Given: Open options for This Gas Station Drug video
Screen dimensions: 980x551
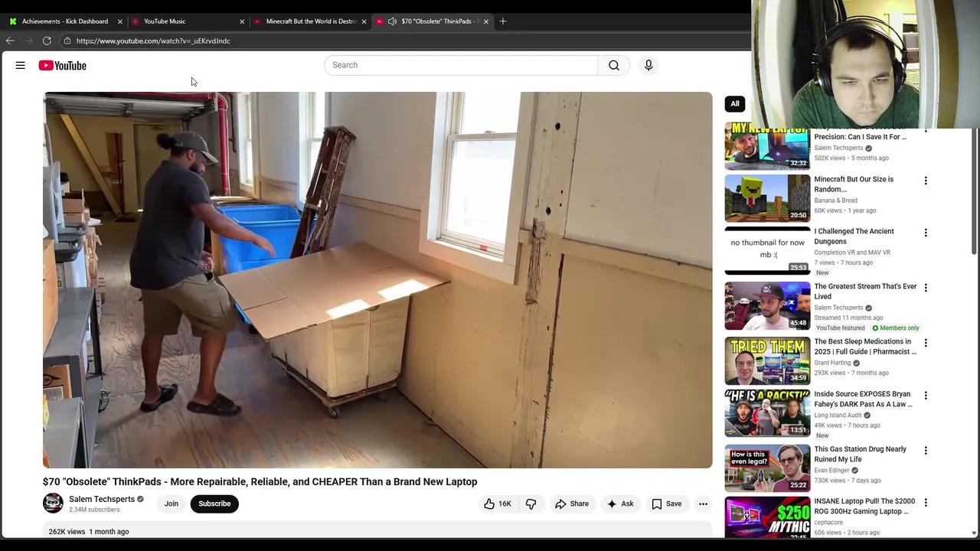Looking at the screenshot, I should click(x=926, y=451).
